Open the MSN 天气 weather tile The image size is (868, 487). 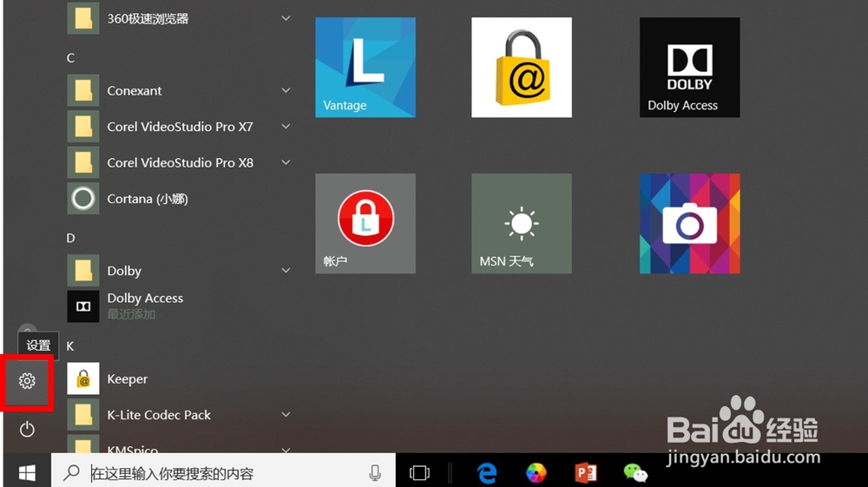[522, 224]
